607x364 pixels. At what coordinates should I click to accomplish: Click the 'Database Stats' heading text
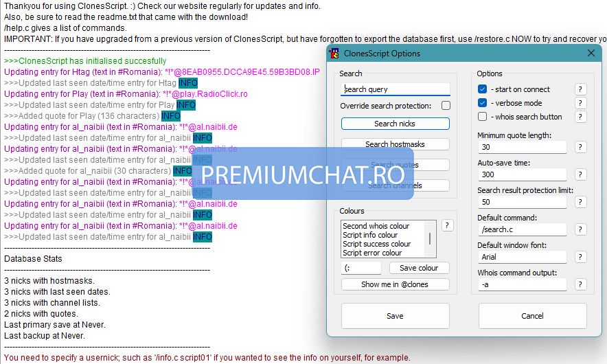33,259
